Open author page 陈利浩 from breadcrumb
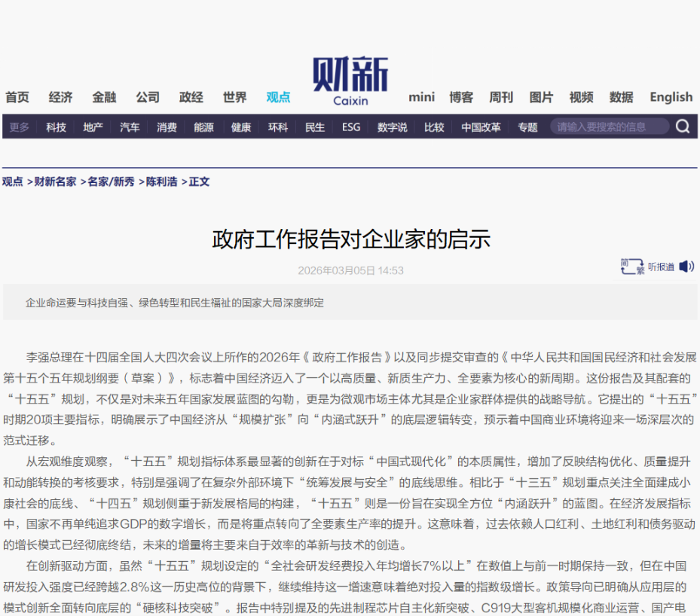700x616 pixels. coord(158,182)
